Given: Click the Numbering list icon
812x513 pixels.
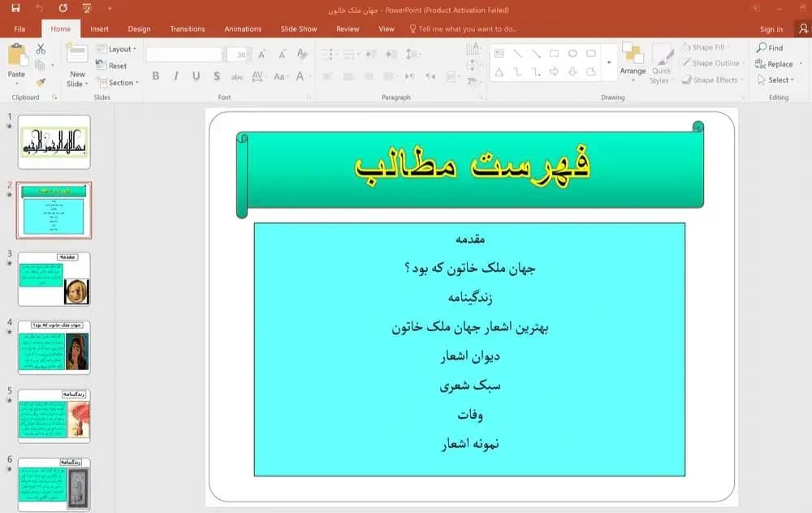Looking at the screenshot, I should point(349,54).
